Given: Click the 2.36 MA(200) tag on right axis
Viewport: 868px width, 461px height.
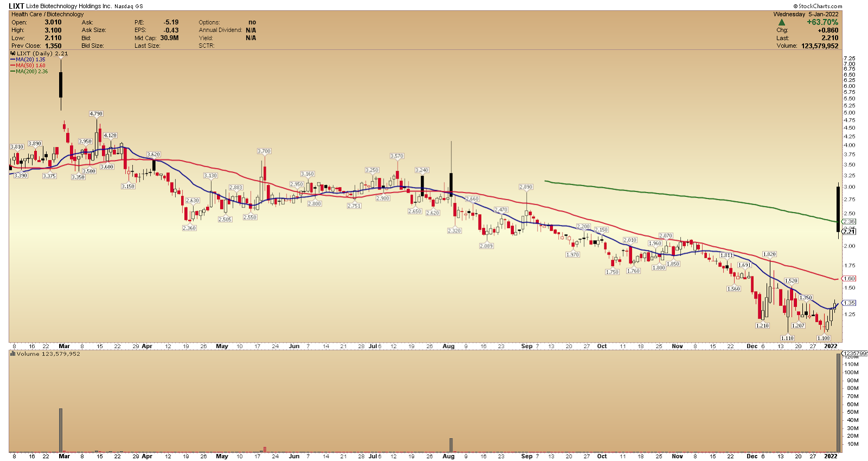Looking at the screenshot, I should coord(849,222).
